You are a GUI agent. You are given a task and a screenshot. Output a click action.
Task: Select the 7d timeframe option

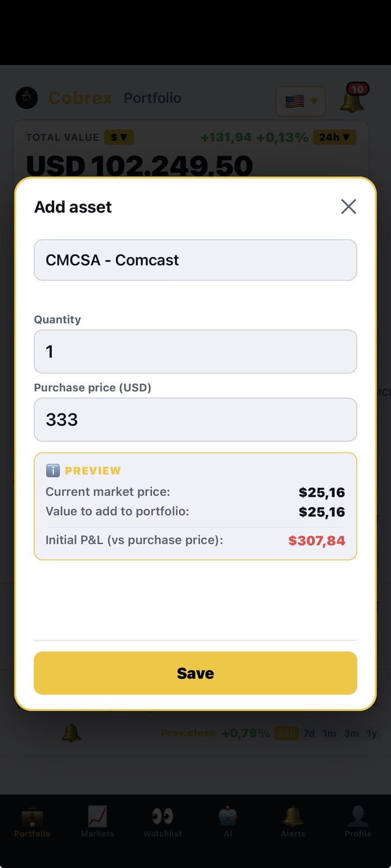click(x=309, y=733)
